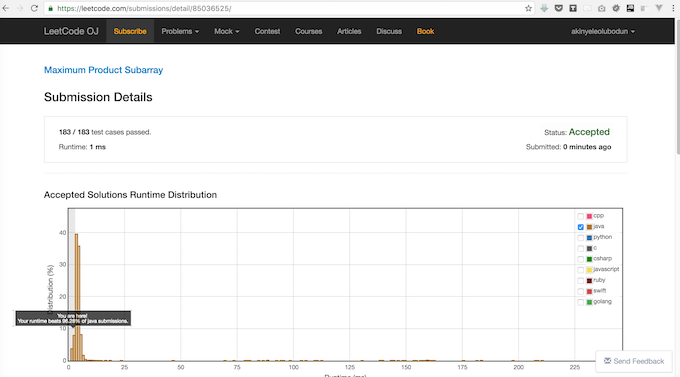Click the 'Submission Details' heading
This screenshot has height=377, width=680.
pyautogui.click(x=98, y=97)
